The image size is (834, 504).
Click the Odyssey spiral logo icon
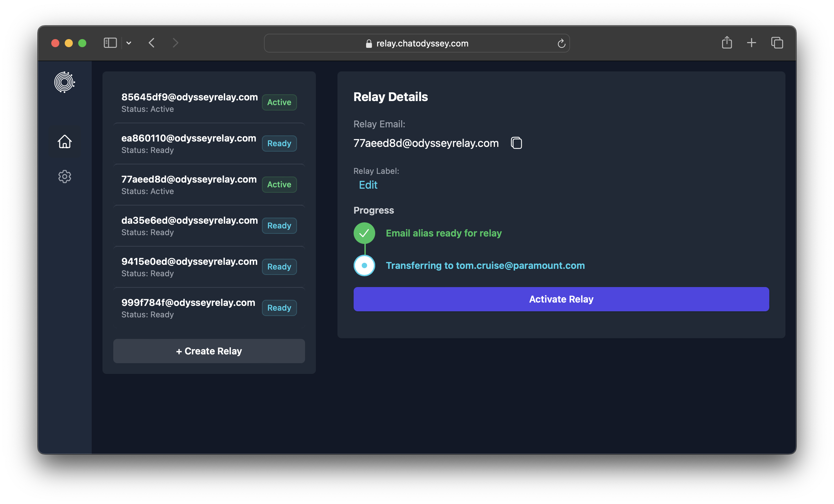[x=64, y=82]
